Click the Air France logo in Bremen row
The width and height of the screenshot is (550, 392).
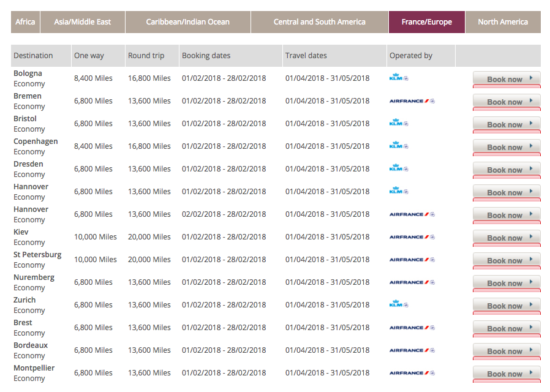[x=412, y=101]
